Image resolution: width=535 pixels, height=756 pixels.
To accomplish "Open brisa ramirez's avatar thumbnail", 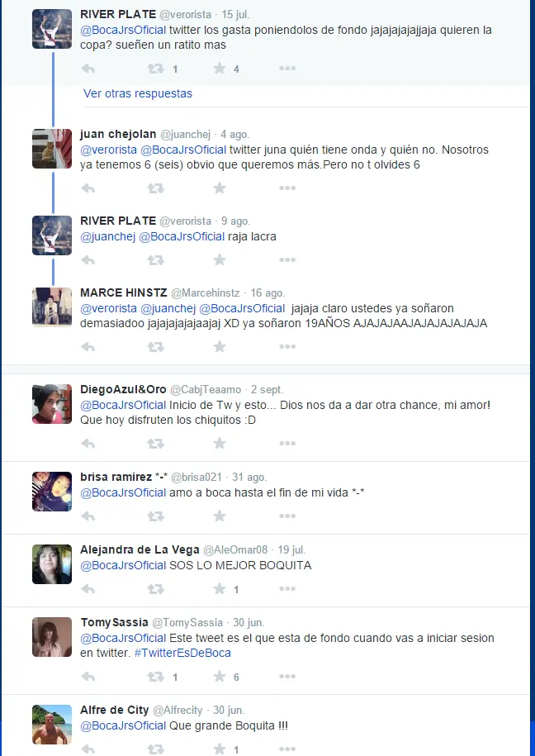I will (52, 492).
